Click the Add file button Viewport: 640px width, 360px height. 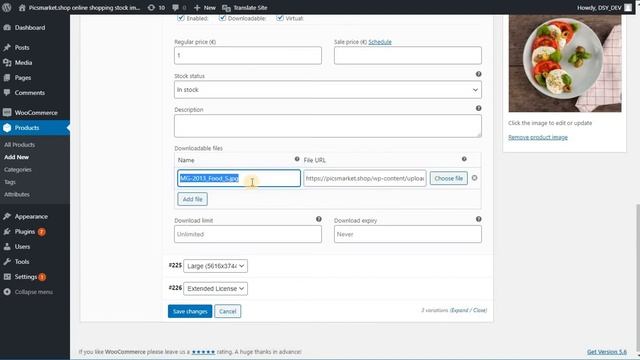[193, 199]
